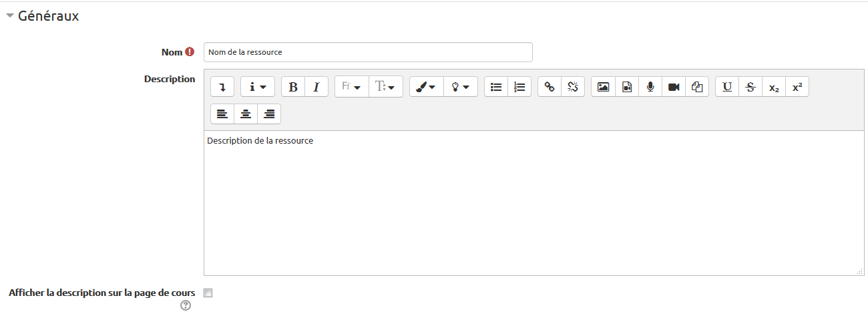This screenshot has height=316, width=868.
Task: Click the insert link chain icon
Action: pyautogui.click(x=550, y=87)
